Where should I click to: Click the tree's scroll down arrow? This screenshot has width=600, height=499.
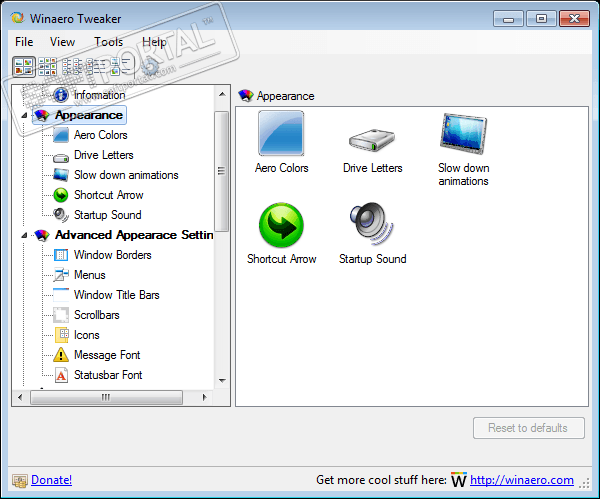click(222, 380)
